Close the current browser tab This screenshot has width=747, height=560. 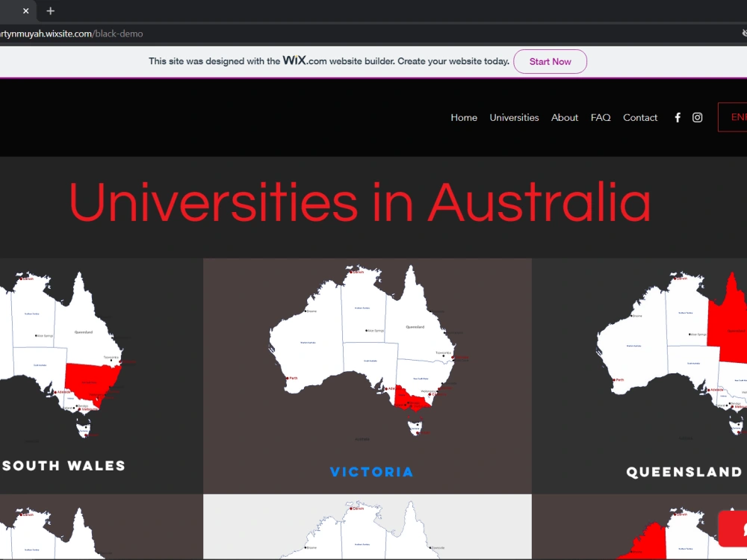click(25, 11)
